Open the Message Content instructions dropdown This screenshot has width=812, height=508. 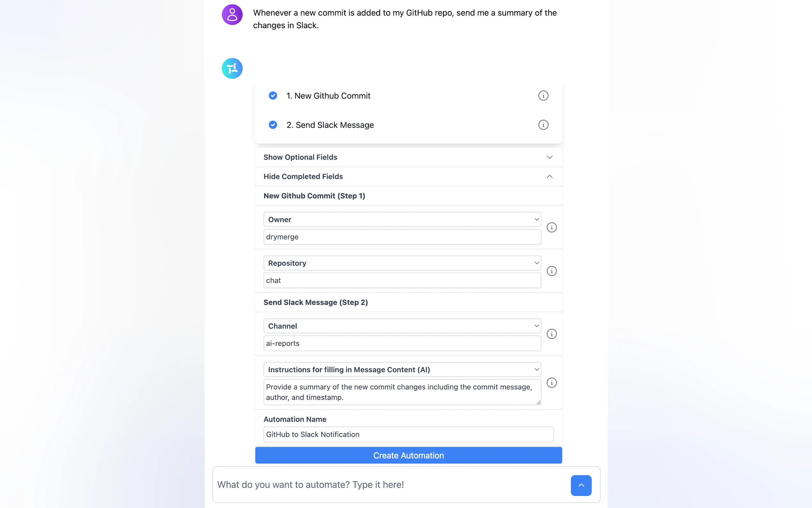click(402, 370)
